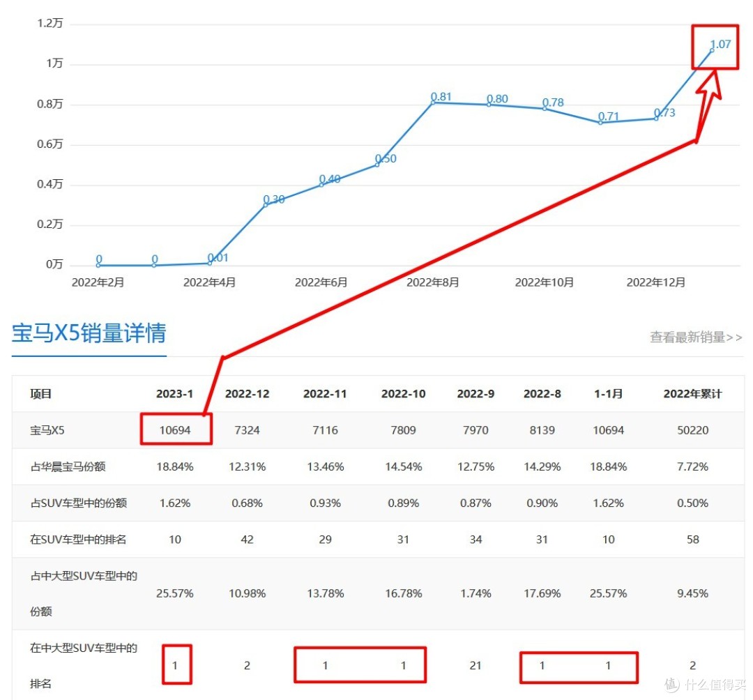Click the 13.46% share cell
Screen dimensions: 753x700
325,466
